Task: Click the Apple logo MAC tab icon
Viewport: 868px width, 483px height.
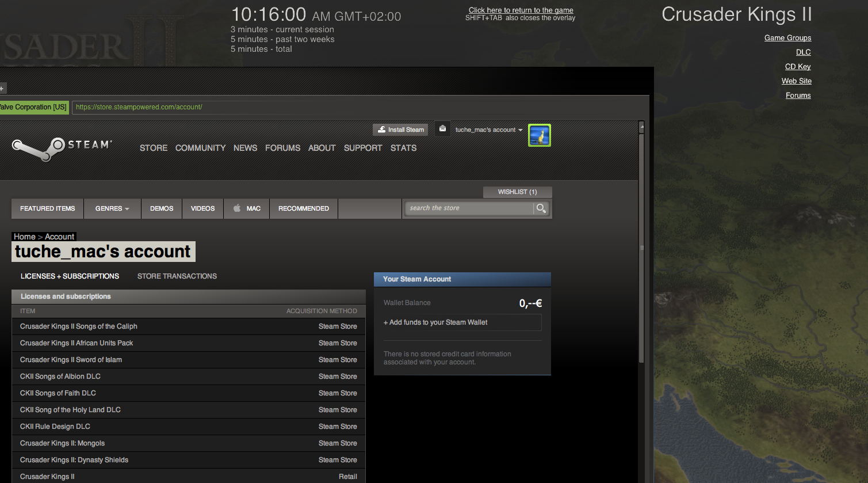Action: coord(236,208)
